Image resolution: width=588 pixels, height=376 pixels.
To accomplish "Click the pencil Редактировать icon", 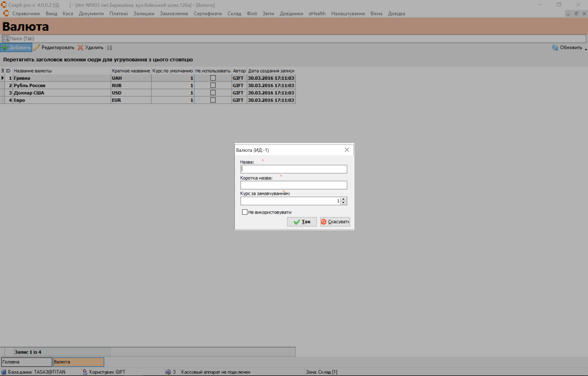I will tap(37, 48).
